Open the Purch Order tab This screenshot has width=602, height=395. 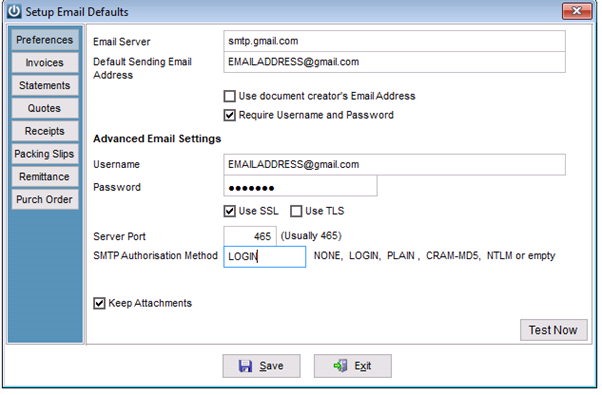tap(45, 199)
